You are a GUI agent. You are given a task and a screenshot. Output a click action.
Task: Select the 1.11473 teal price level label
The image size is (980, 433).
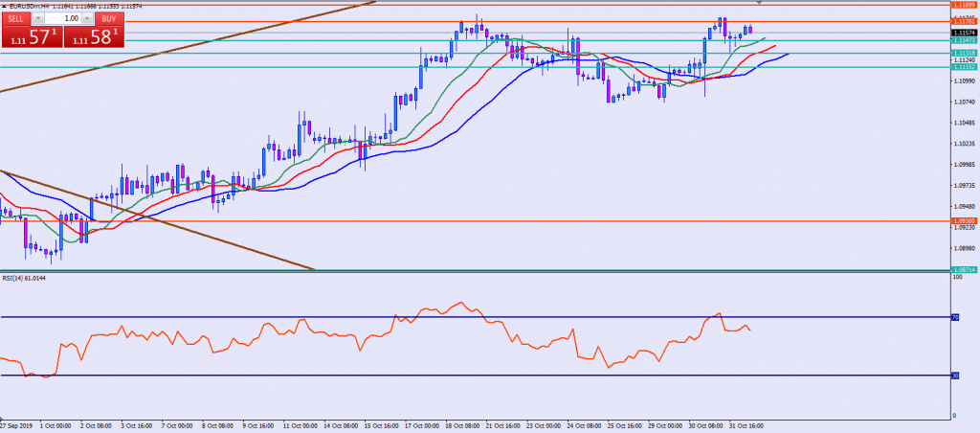click(964, 41)
